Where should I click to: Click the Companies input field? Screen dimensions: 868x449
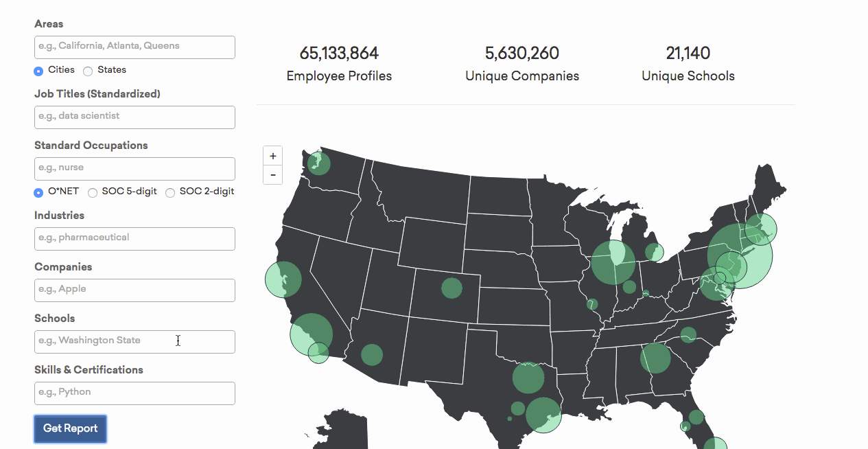(x=134, y=290)
